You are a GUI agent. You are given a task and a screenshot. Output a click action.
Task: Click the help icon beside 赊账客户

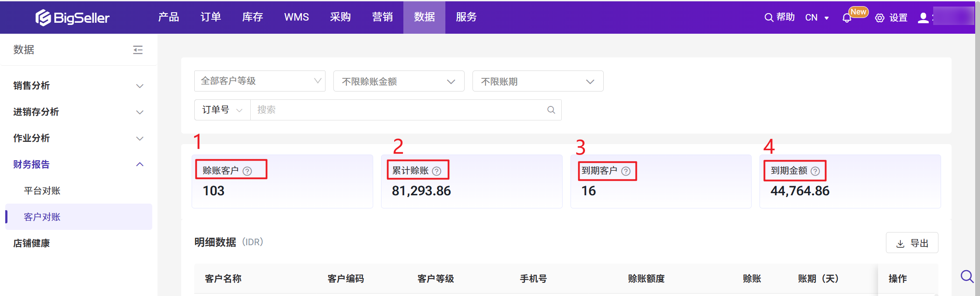coord(247,171)
